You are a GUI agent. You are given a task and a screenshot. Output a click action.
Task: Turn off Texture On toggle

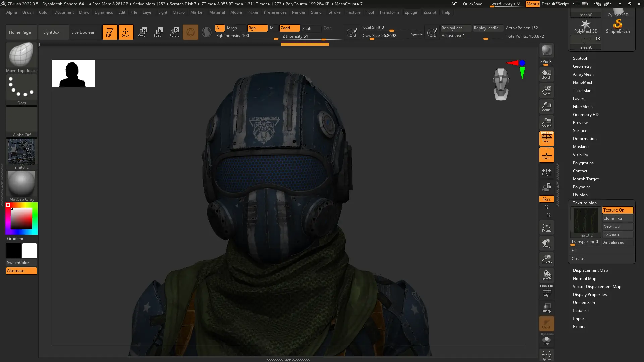[617, 210]
